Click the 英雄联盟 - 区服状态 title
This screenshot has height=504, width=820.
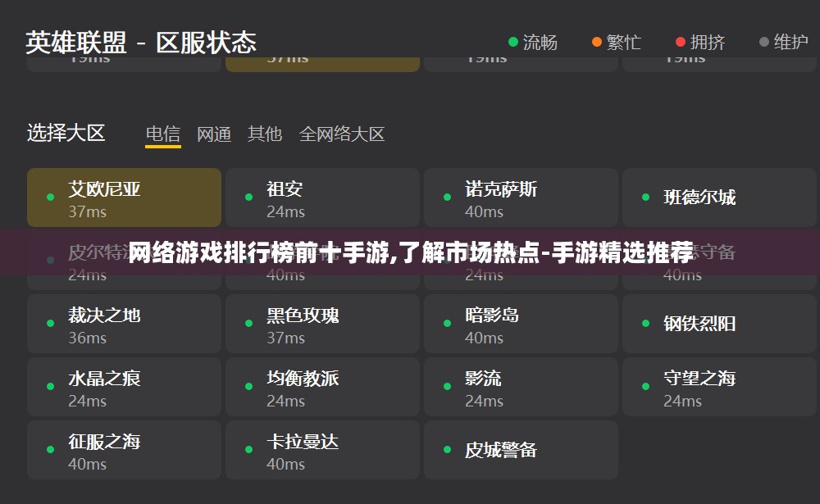(141, 43)
